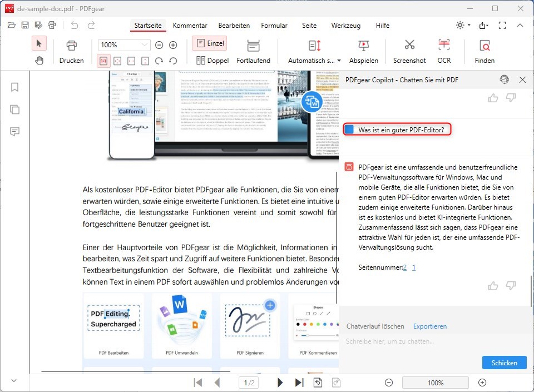Follow the page 2 reference link
The width and height of the screenshot is (534, 392).
[x=404, y=267]
